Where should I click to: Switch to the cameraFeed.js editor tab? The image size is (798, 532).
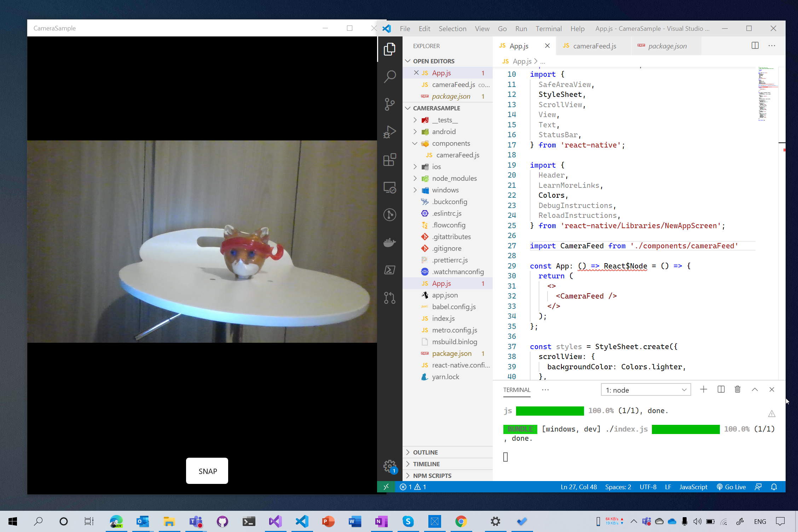[x=594, y=46]
